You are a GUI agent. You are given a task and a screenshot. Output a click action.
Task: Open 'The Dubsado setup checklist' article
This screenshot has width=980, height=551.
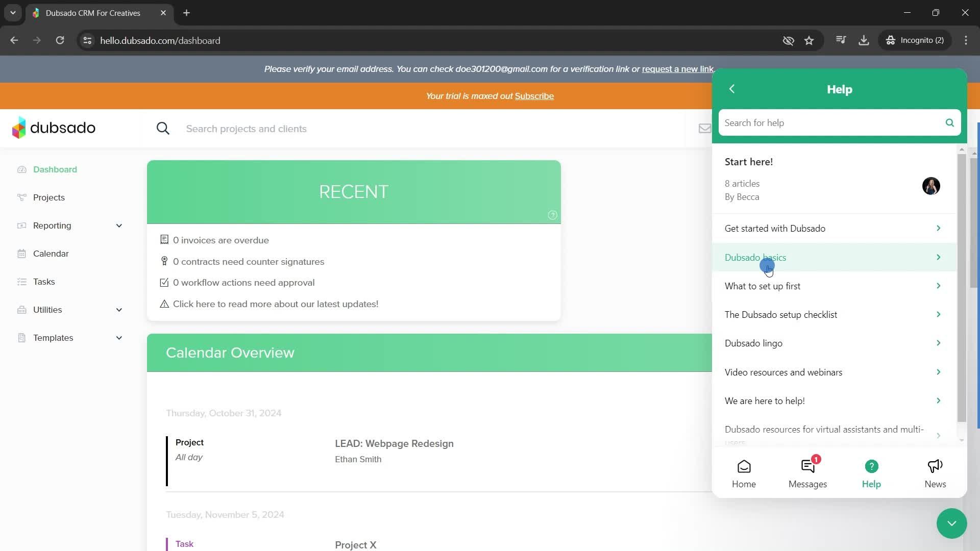tap(834, 314)
